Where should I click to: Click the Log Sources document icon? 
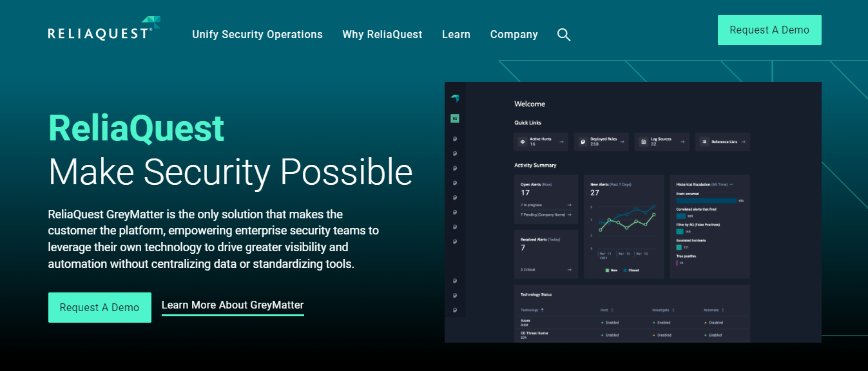point(643,142)
